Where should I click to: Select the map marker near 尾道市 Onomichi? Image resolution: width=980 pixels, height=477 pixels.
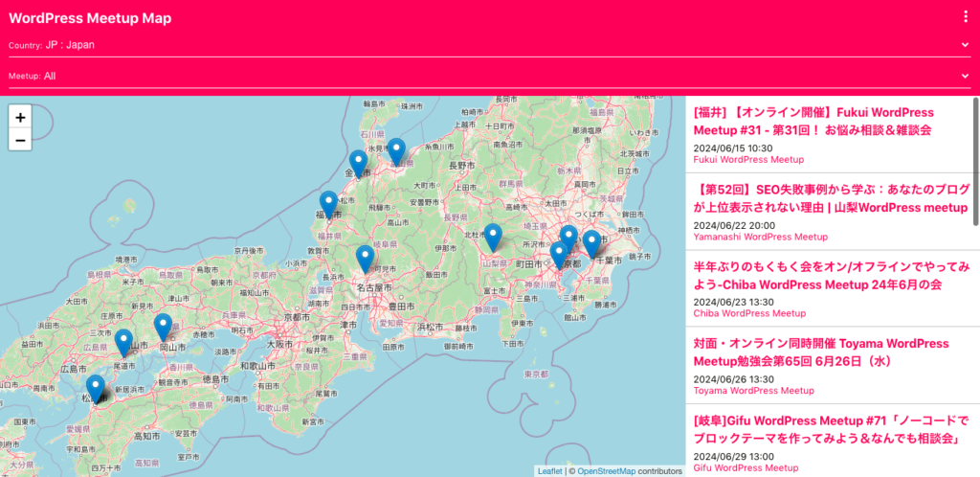(x=123, y=343)
